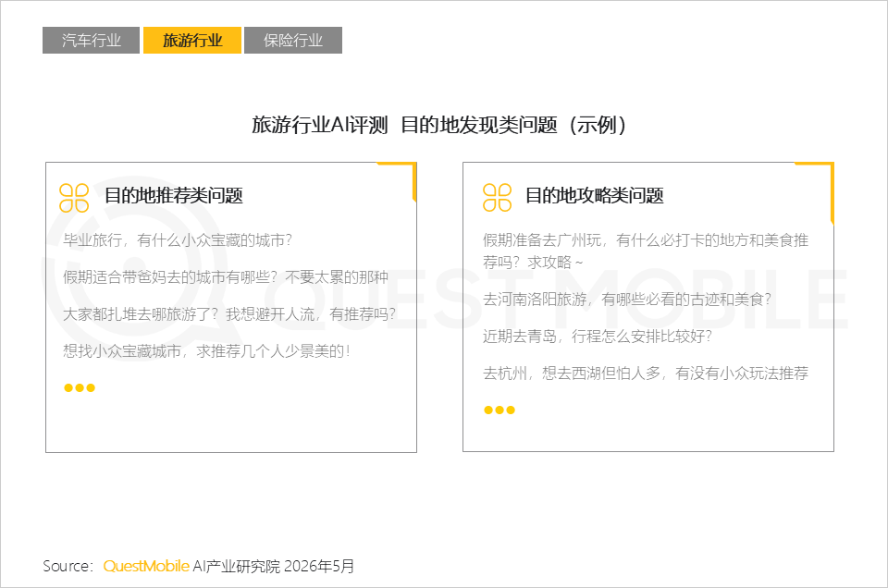
Task: Click the four-circle icon beside 目的地攻略类问题
Action: [x=498, y=198]
